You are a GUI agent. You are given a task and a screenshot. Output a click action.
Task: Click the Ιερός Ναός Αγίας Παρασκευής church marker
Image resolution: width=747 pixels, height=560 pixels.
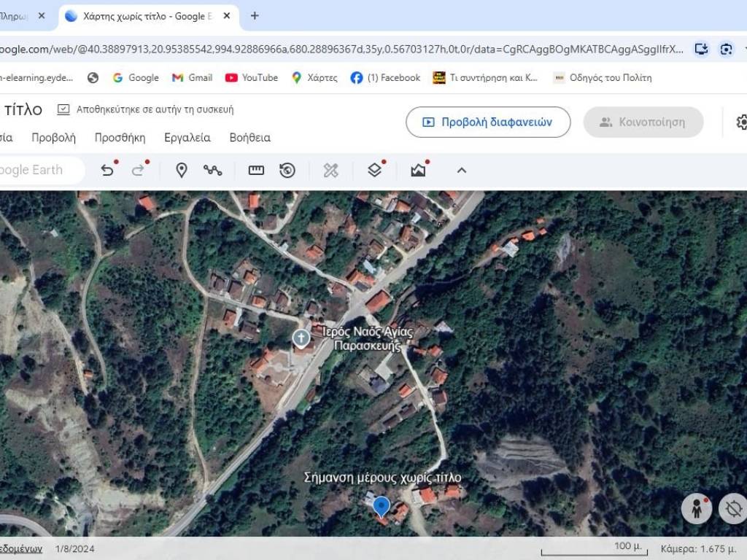tap(301, 338)
